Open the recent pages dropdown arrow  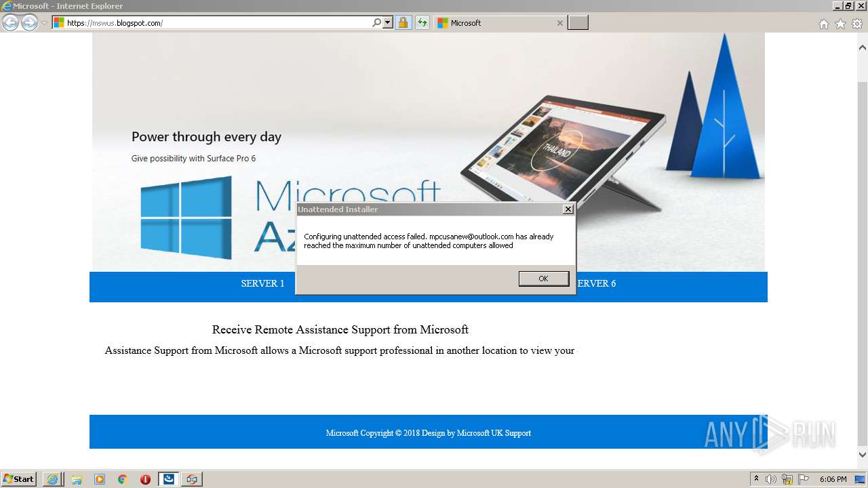[x=44, y=23]
